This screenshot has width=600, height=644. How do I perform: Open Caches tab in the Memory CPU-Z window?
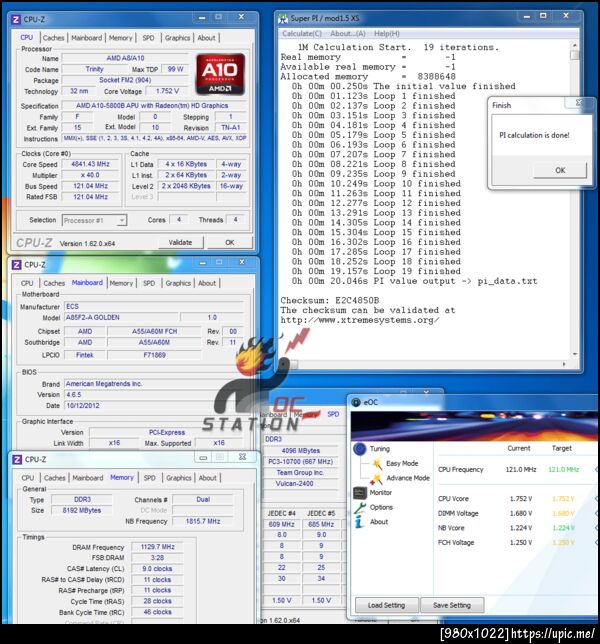pos(55,478)
